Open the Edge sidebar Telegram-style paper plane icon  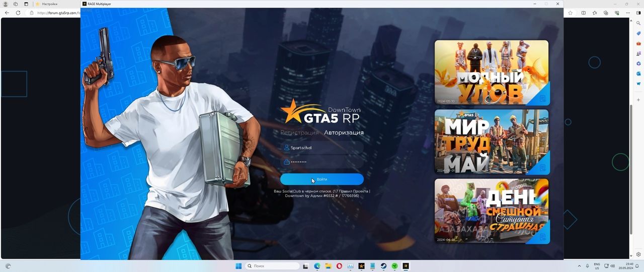pos(638,84)
